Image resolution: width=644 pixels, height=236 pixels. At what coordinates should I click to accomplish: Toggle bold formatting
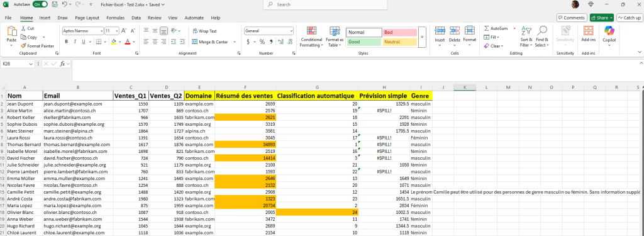66,42
